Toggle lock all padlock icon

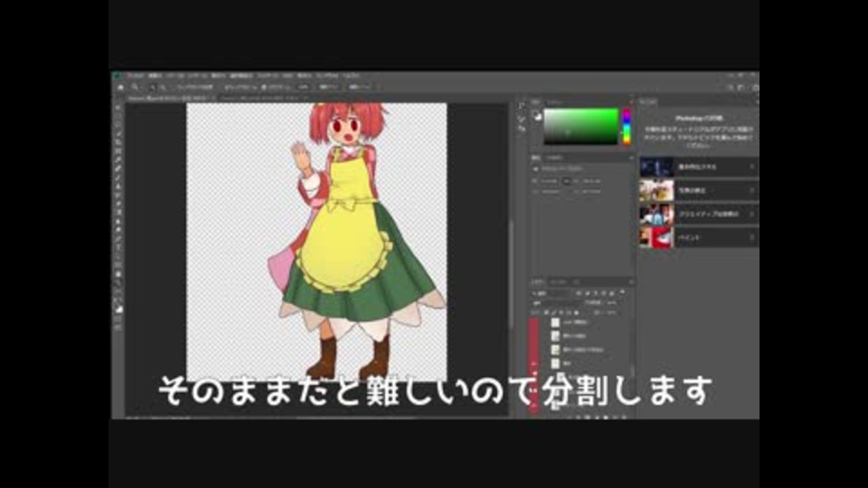tap(576, 314)
